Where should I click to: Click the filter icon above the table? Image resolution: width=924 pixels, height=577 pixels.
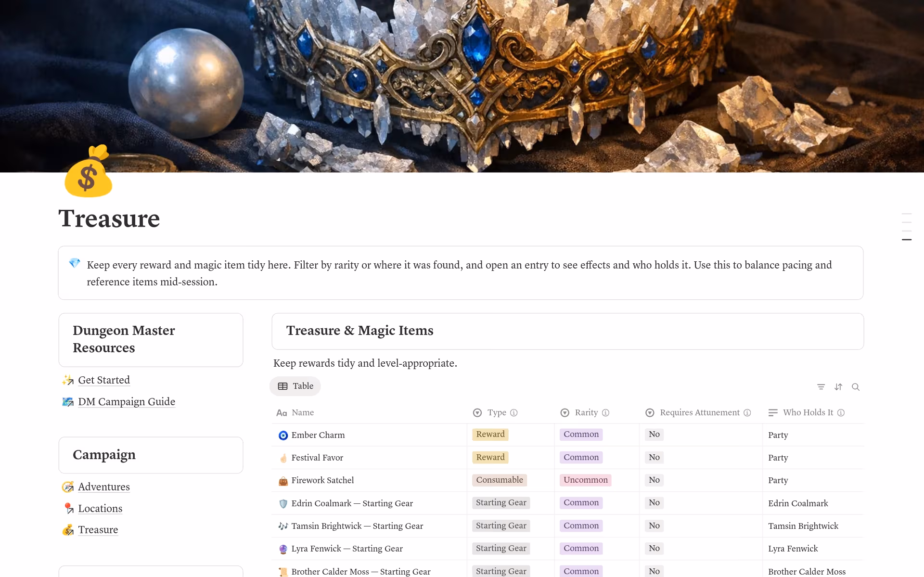click(x=821, y=387)
